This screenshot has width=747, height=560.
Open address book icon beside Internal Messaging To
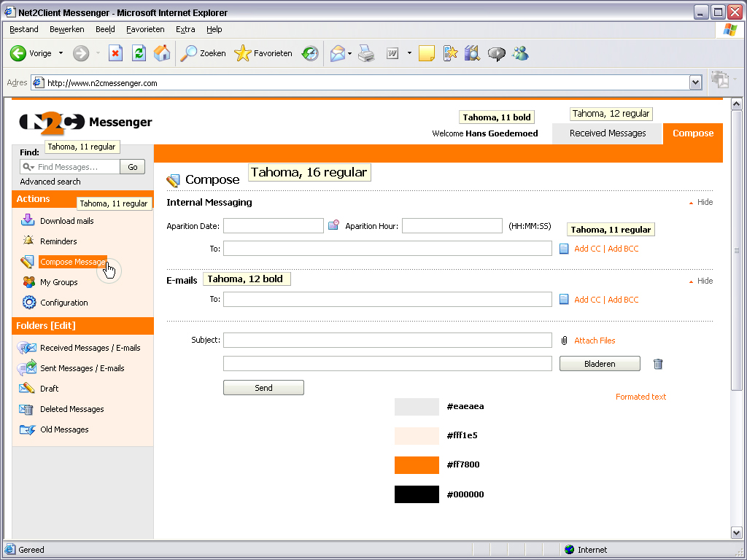[564, 249]
